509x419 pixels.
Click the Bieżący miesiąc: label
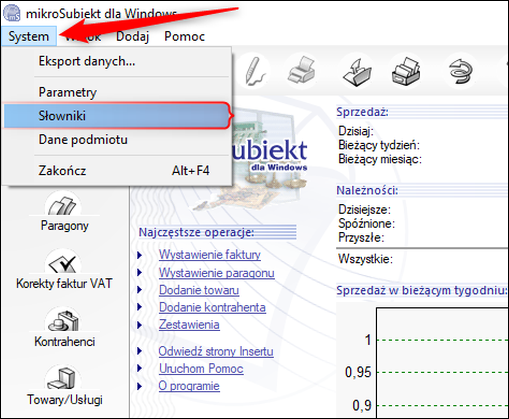pyautogui.click(x=380, y=159)
